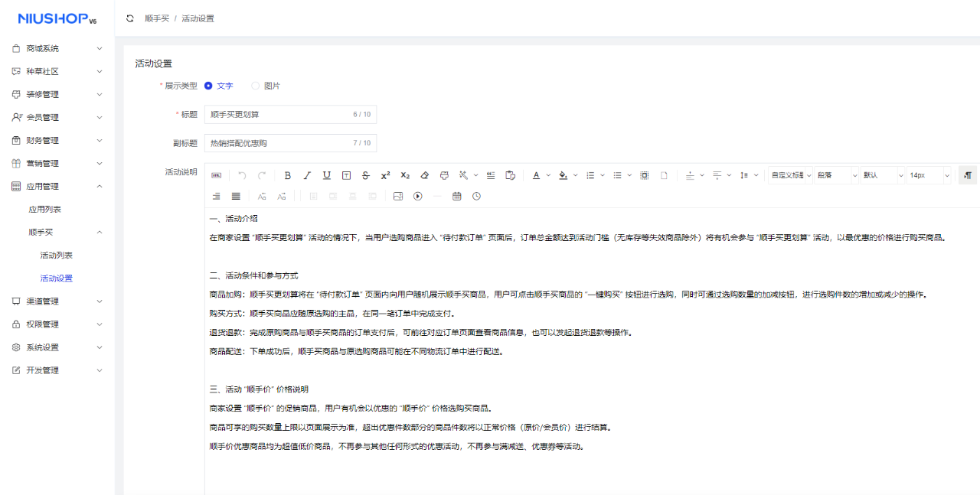Apply italic formatting in the editor
The height and width of the screenshot is (495, 980).
(x=307, y=175)
